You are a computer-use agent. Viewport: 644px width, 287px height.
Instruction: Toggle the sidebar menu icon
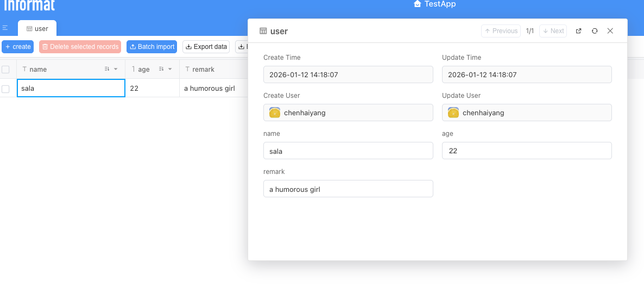pyautogui.click(x=5, y=28)
